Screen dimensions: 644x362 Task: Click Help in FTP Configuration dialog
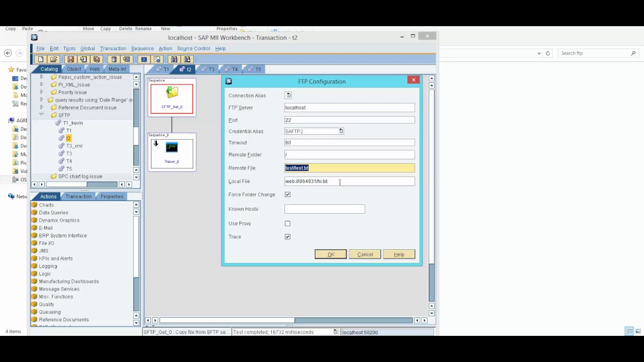pyautogui.click(x=399, y=254)
